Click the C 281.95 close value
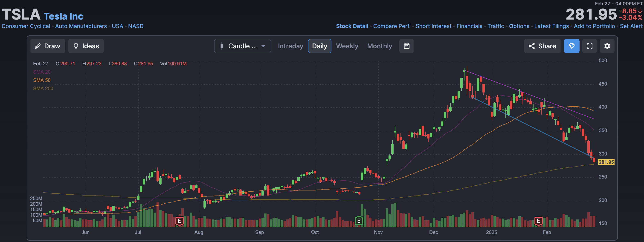The image size is (644, 242). click(x=143, y=64)
